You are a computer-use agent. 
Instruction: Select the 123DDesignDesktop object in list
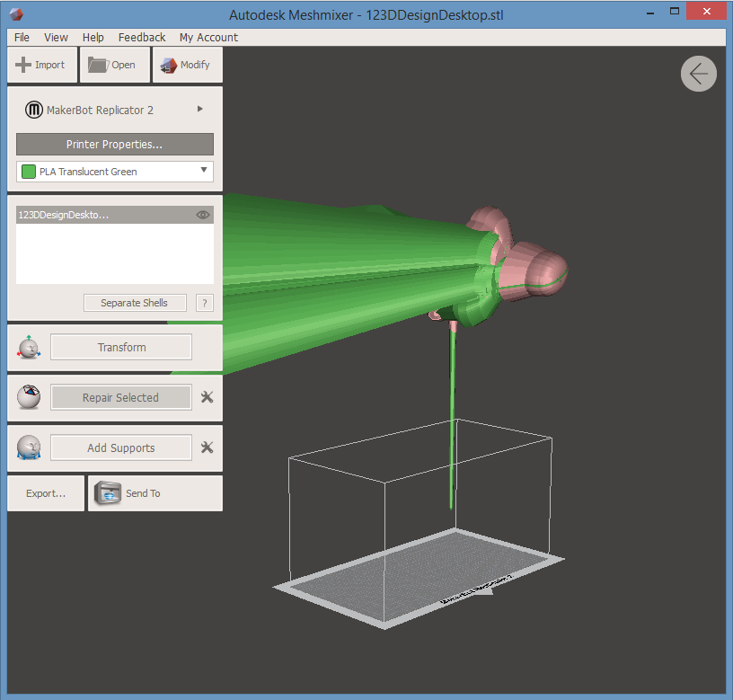pos(99,215)
